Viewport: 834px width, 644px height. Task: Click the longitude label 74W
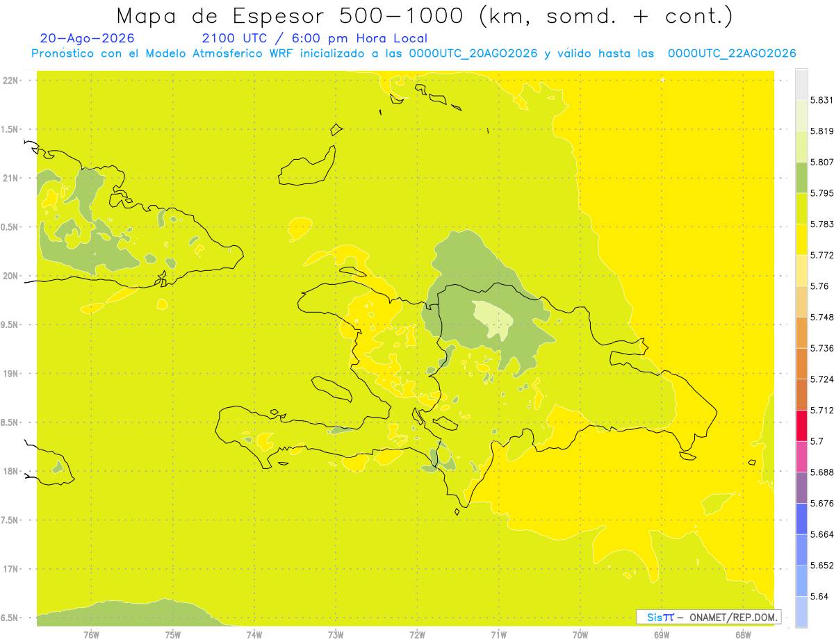[254, 634]
